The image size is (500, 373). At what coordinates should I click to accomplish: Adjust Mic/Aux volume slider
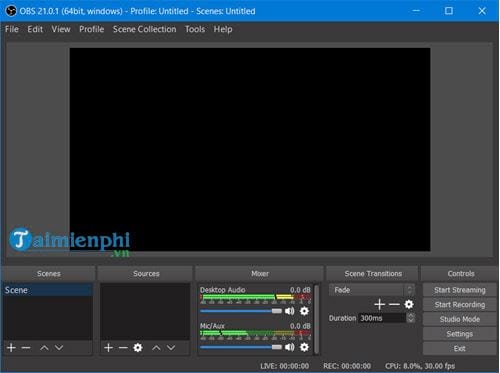(x=241, y=347)
